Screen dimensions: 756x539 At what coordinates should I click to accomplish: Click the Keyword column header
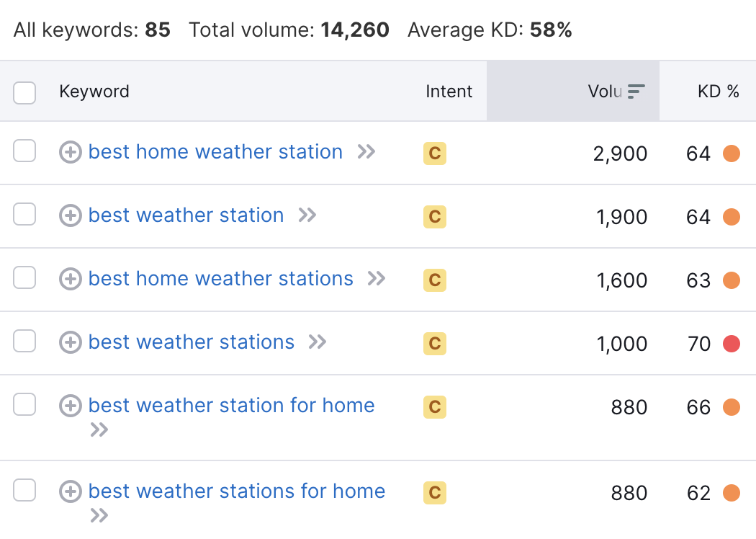94,92
